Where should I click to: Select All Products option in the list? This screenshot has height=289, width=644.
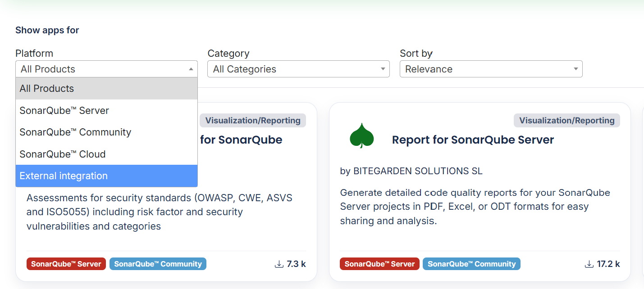[106, 89]
